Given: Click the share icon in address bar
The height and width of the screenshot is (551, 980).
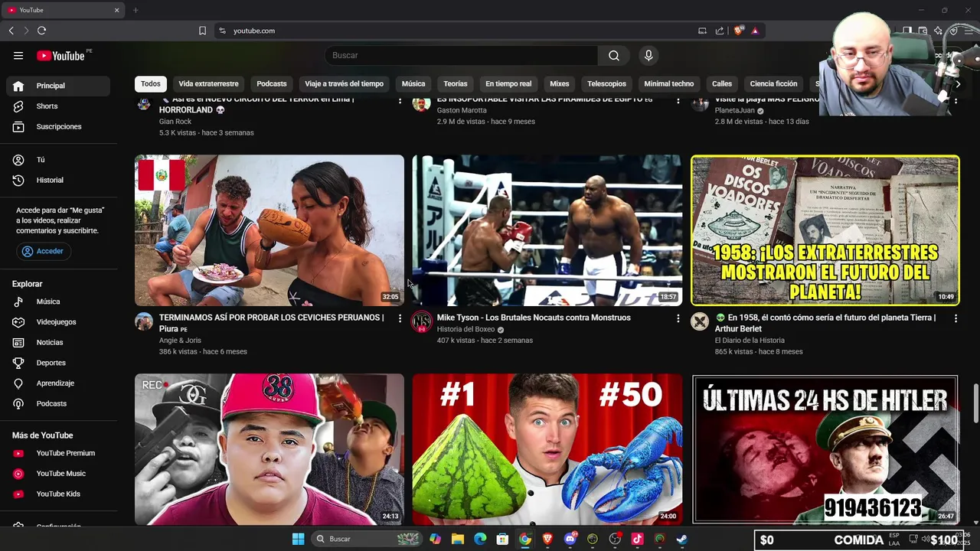Looking at the screenshot, I should 720,31.
